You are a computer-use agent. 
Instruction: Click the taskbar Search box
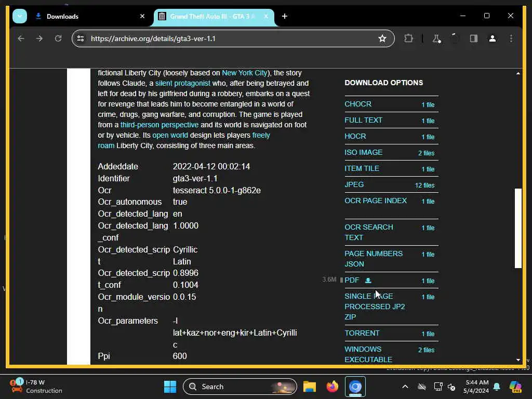(x=240, y=387)
